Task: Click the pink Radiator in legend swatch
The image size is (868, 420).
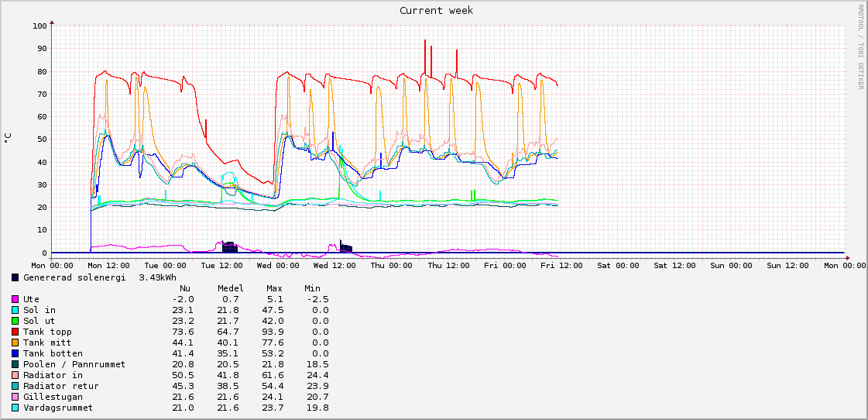Action: point(15,375)
